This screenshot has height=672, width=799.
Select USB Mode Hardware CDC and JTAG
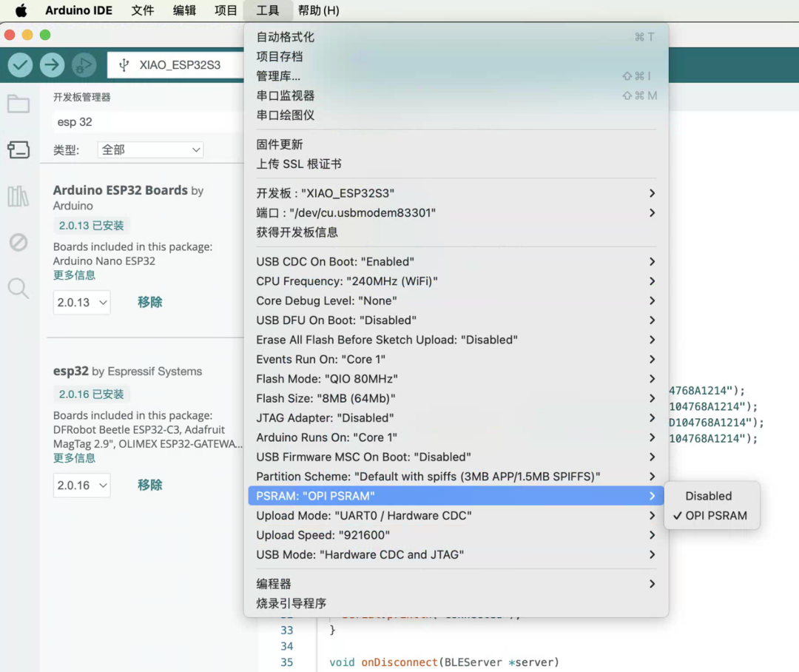456,554
